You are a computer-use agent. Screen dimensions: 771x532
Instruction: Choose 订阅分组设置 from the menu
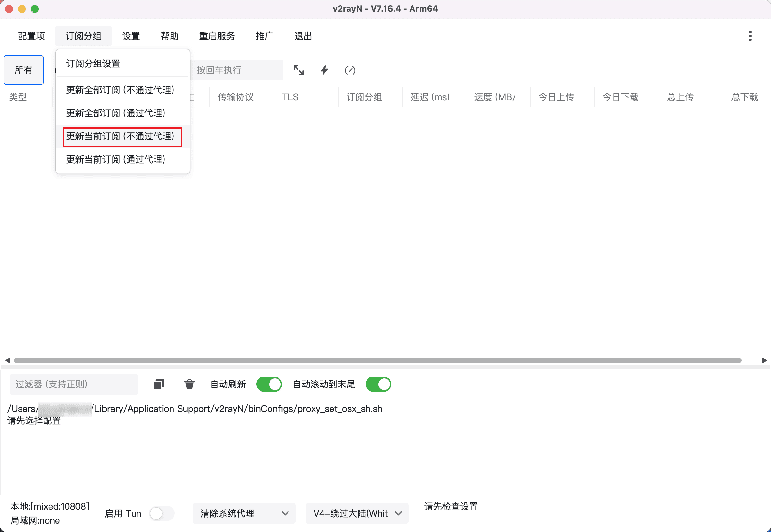coord(93,64)
